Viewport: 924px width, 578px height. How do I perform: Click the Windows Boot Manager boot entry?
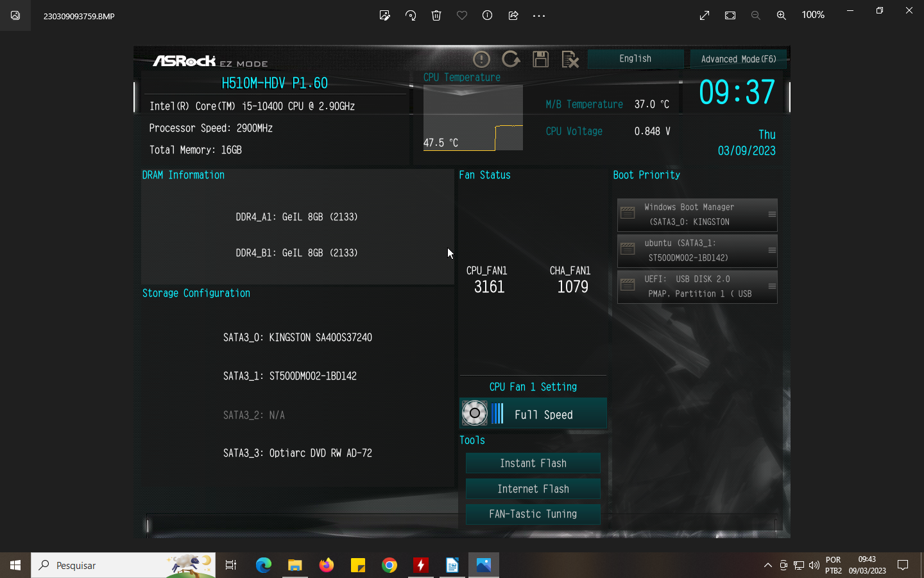tap(697, 215)
